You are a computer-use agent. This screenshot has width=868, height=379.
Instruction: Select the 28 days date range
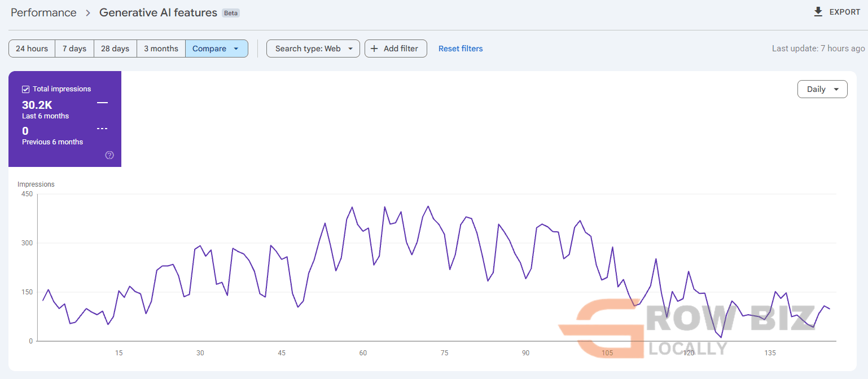click(115, 49)
